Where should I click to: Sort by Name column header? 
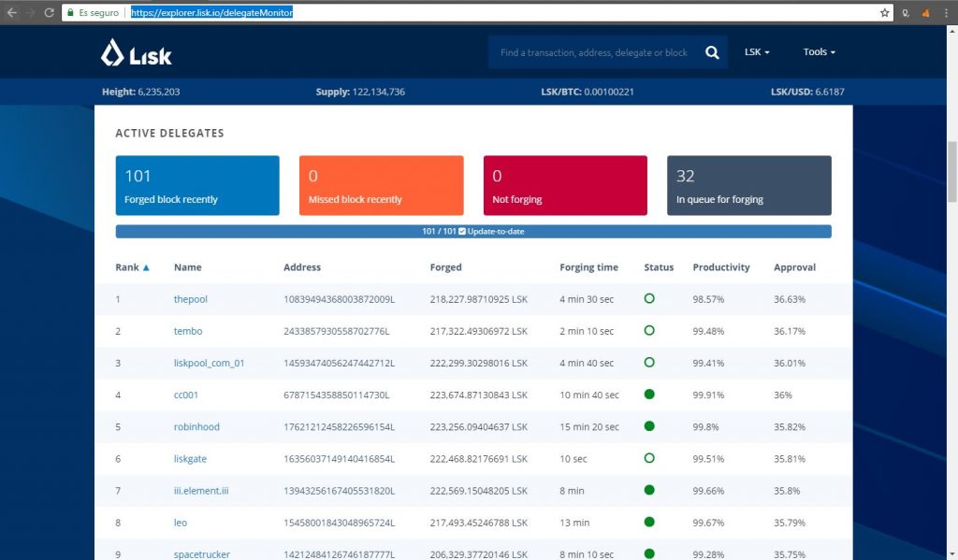tap(187, 266)
